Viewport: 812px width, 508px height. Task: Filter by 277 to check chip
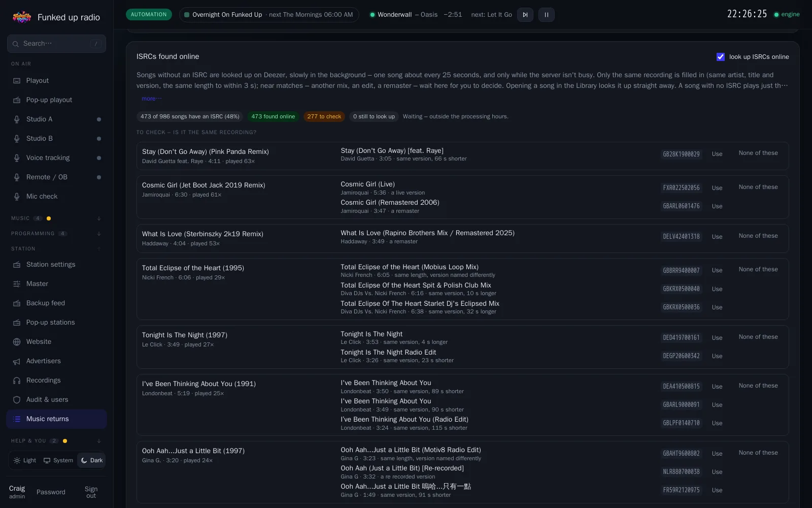tap(324, 116)
